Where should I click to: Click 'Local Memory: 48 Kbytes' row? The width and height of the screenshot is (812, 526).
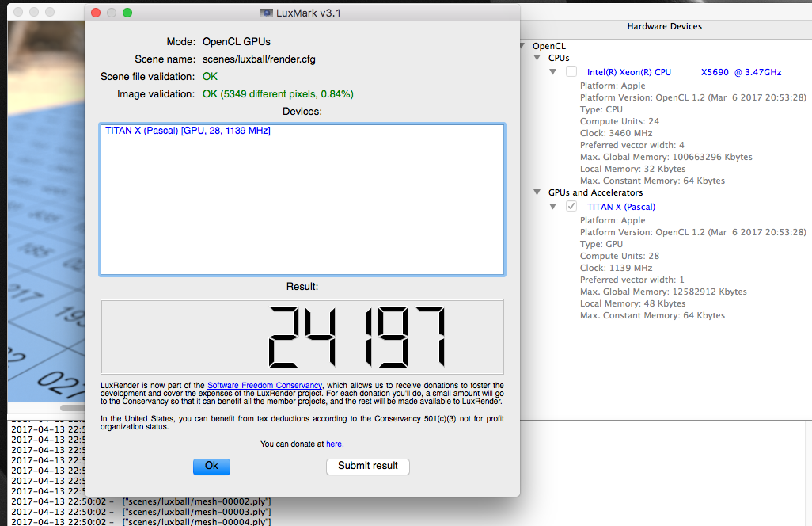[632, 303]
